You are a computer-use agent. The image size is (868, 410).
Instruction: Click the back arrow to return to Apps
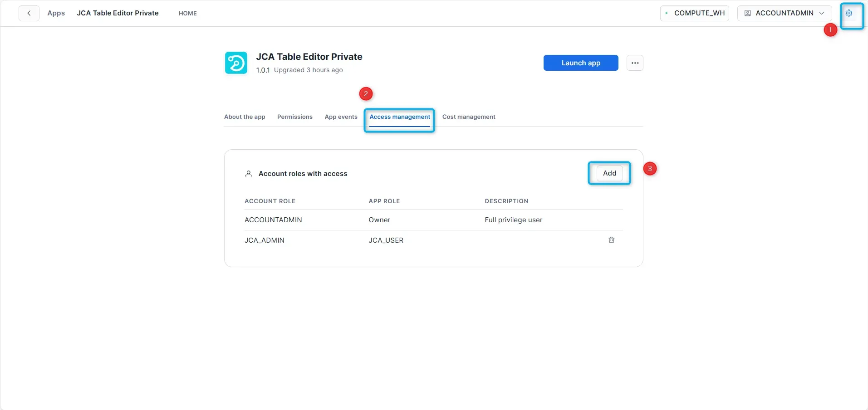coord(29,13)
